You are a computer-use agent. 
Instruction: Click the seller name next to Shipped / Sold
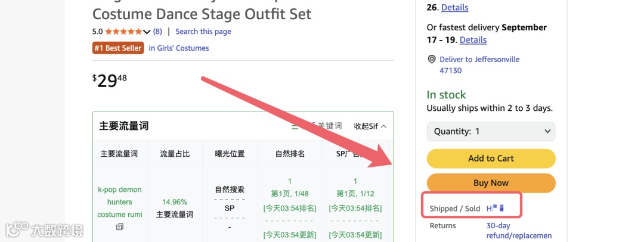click(x=495, y=208)
